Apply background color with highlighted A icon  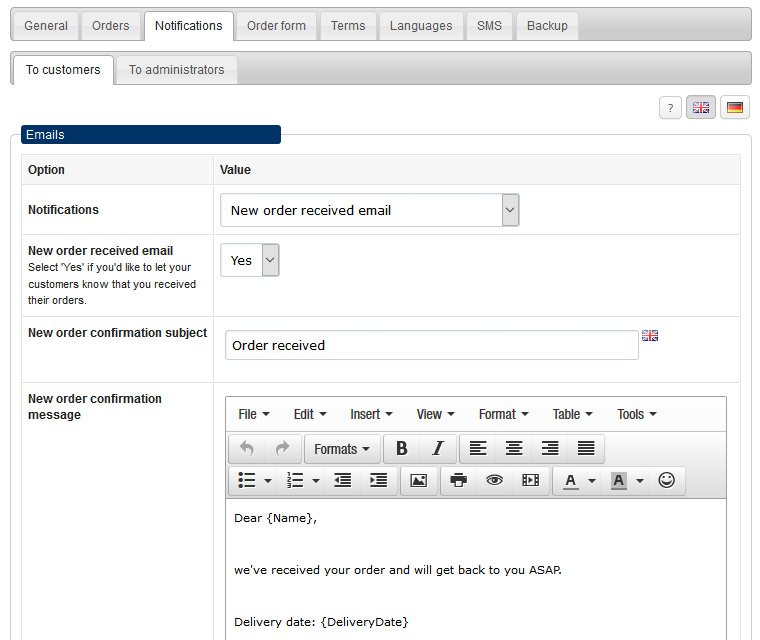click(618, 480)
